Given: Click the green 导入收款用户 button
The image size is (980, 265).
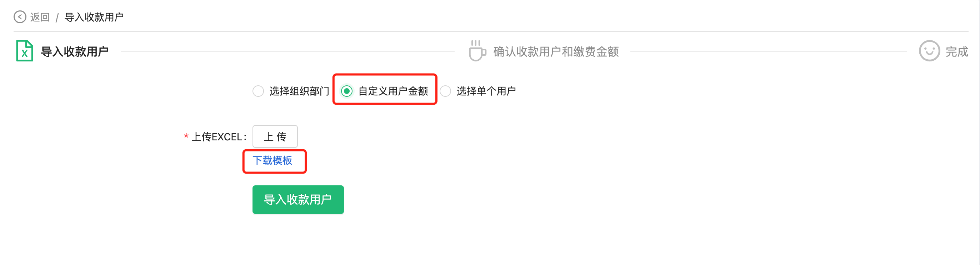Looking at the screenshot, I should pyautogui.click(x=298, y=200).
